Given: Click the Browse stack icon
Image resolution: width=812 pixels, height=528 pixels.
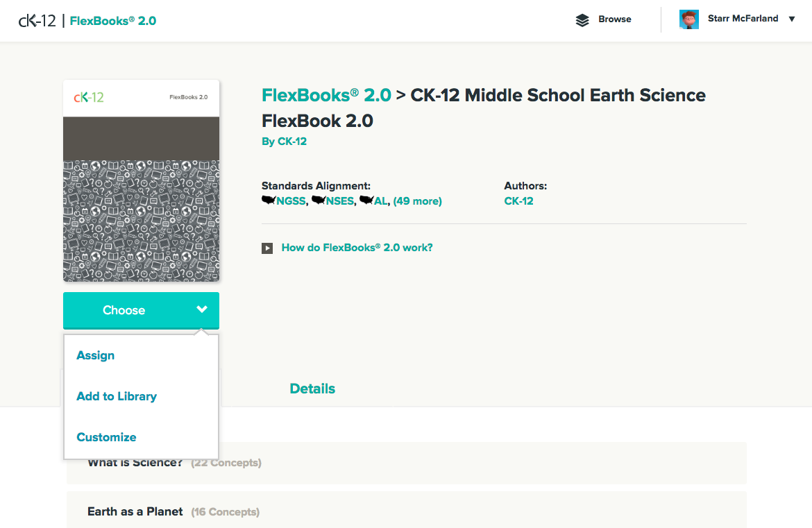Looking at the screenshot, I should 582,20.
